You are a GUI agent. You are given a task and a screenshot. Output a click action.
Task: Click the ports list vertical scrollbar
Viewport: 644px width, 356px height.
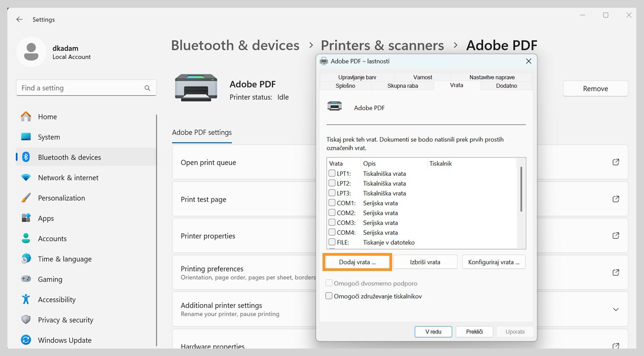[521, 189]
